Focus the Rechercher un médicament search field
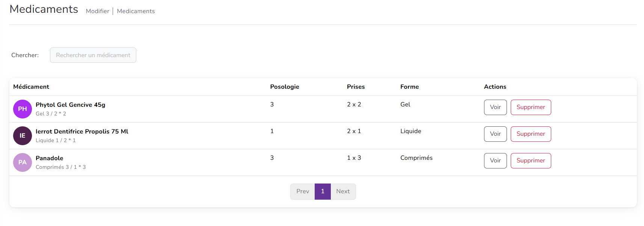Viewport: 644px width, 226px height. pos(93,55)
